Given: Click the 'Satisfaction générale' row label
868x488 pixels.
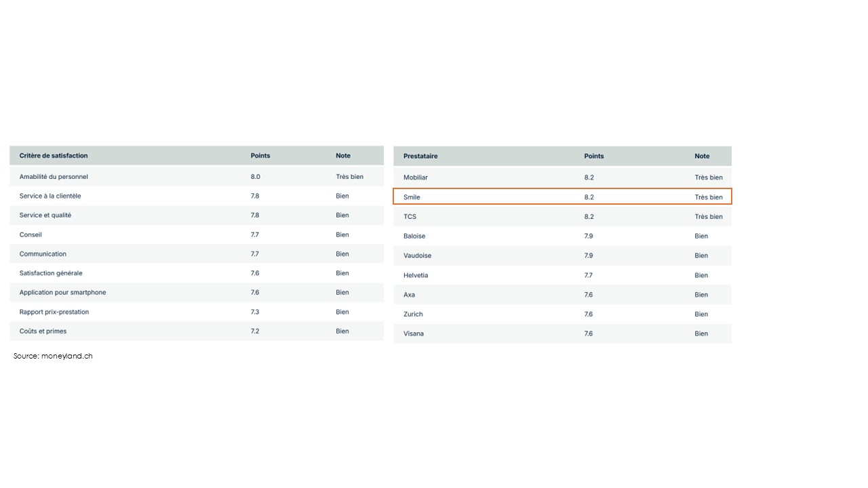Looking at the screenshot, I should click(x=51, y=273).
